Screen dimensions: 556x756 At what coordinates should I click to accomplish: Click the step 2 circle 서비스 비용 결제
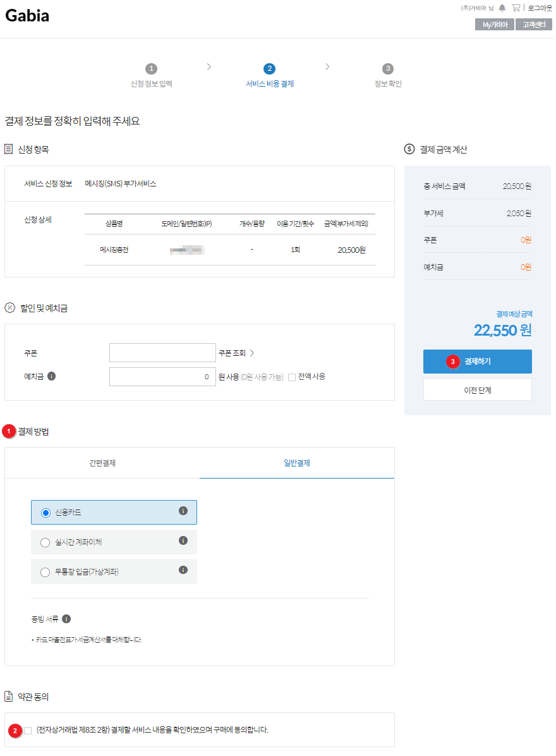tap(269, 68)
